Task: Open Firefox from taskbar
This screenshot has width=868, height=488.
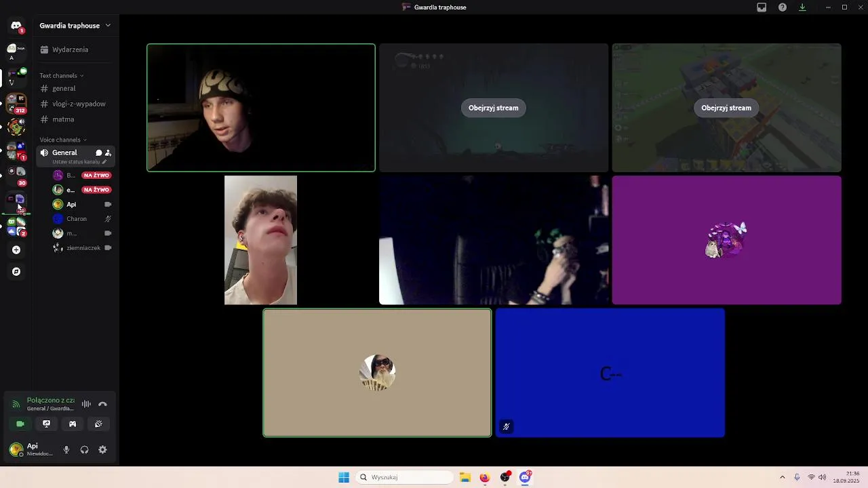Action: pos(484,478)
